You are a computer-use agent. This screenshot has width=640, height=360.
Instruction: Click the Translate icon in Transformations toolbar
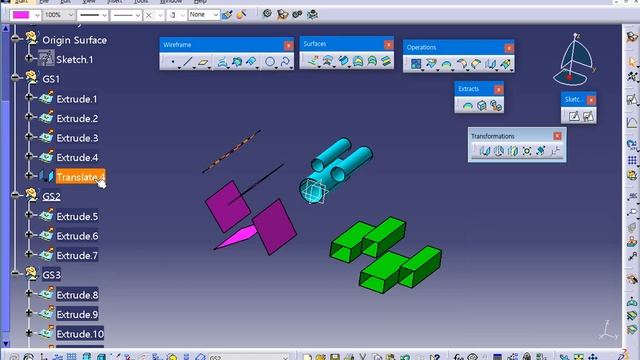coord(484,151)
